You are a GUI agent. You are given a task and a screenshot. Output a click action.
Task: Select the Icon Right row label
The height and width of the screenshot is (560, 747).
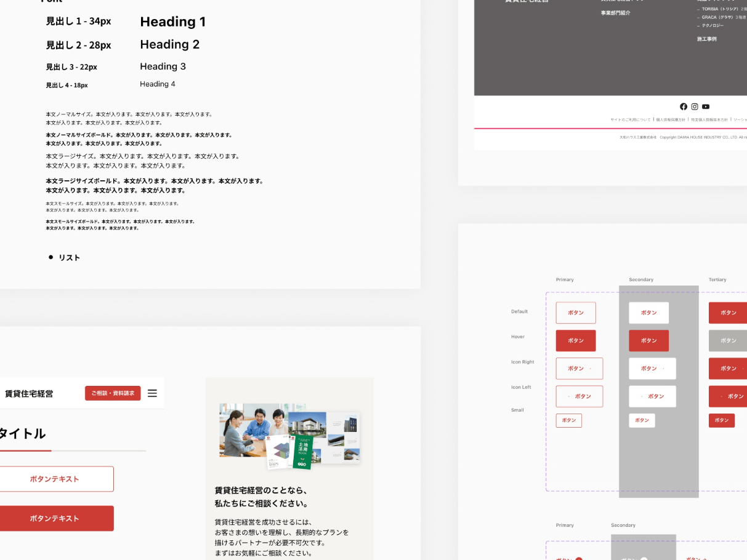[523, 362]
